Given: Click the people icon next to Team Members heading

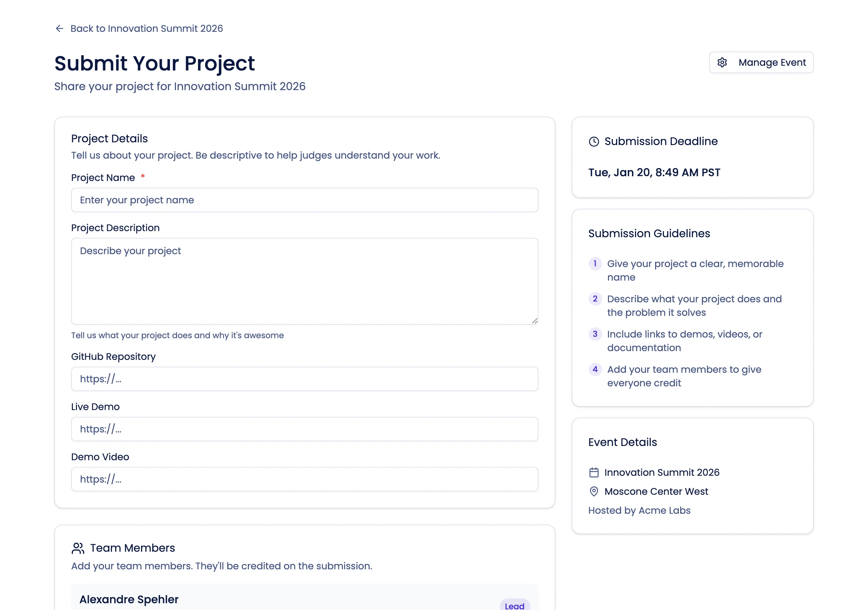Looking at the screenshot, I should click(78, 548).
